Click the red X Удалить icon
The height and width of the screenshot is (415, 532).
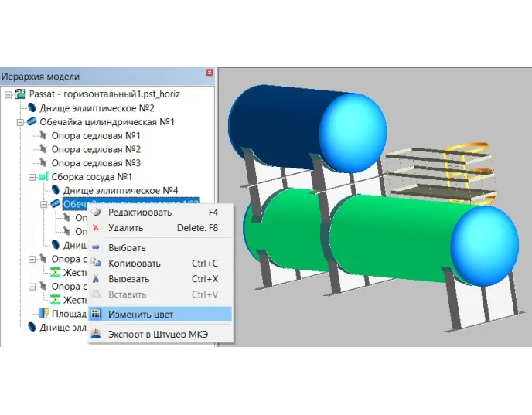[96, 228]
